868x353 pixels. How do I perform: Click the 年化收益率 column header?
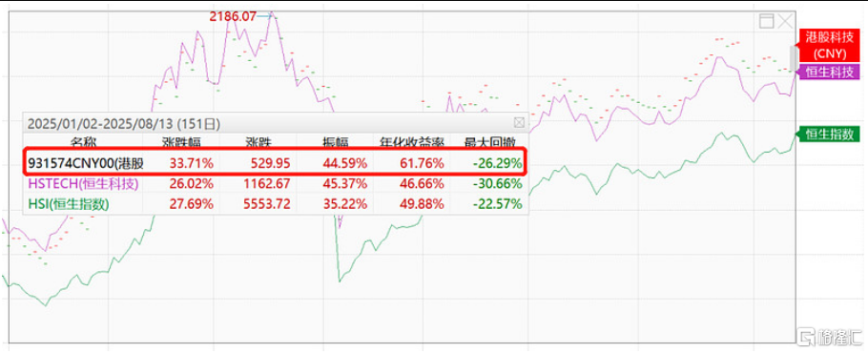(411, 143)
